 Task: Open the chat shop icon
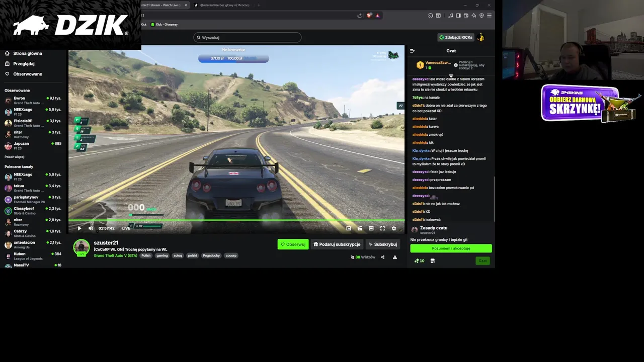[432, 261]
